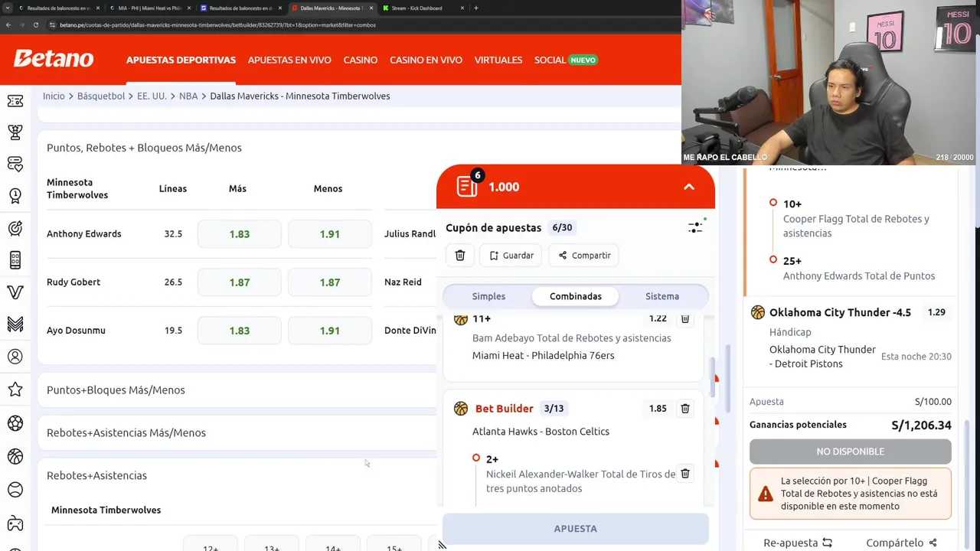The height and width of the screenshot is (551, 980).
Task: Open the Casino en Vivo menu
Action: (426, 60)
